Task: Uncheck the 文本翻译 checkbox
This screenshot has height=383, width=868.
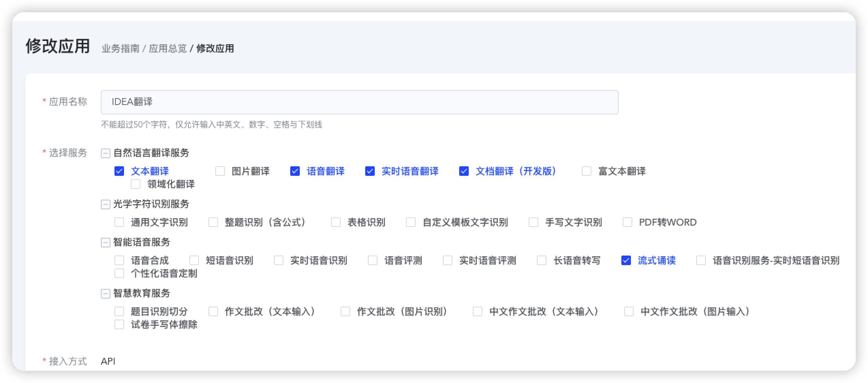Action: coord(119,171)
